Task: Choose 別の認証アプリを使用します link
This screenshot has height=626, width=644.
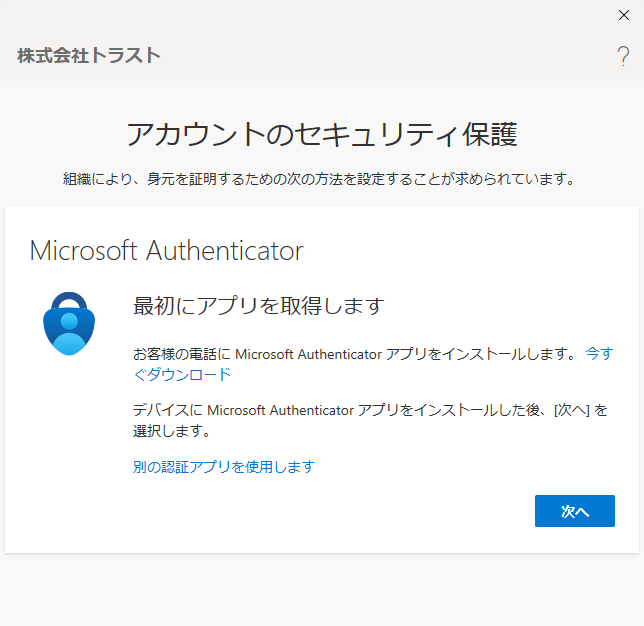Action: (x=224, y=467)
